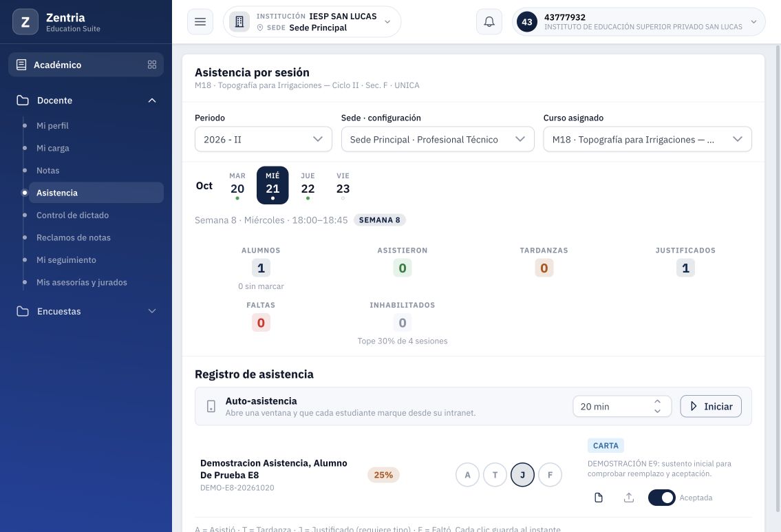Toggle the Aceptada switch off
This screenshot has width=781, height=532.
[661, 498]
